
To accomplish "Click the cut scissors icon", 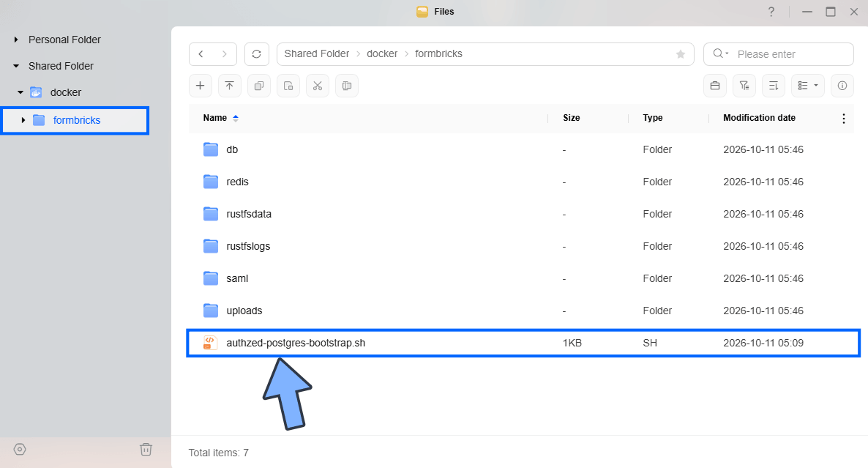I will [317, 85].
